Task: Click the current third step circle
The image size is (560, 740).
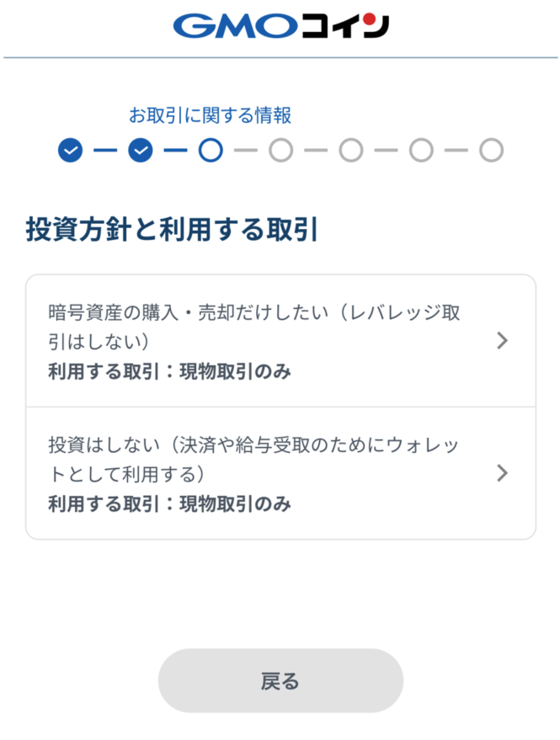Action: [211, 151]
